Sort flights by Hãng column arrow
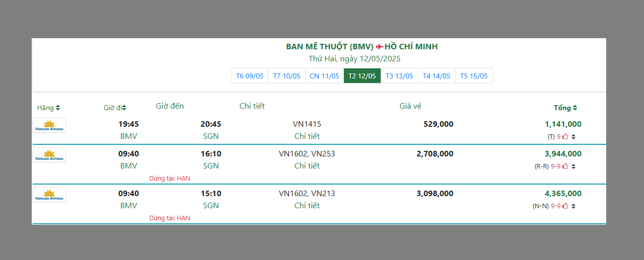644x260 pixels. coord(58,108)
